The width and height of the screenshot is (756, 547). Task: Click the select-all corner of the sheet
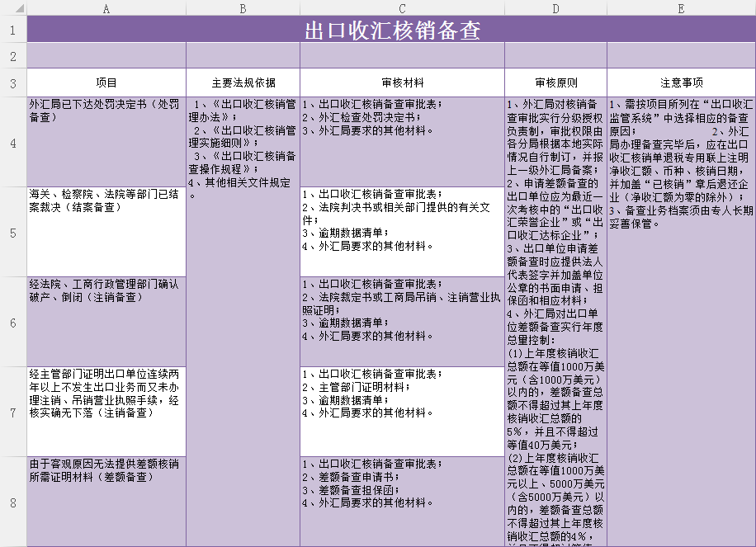coord(13,8)
